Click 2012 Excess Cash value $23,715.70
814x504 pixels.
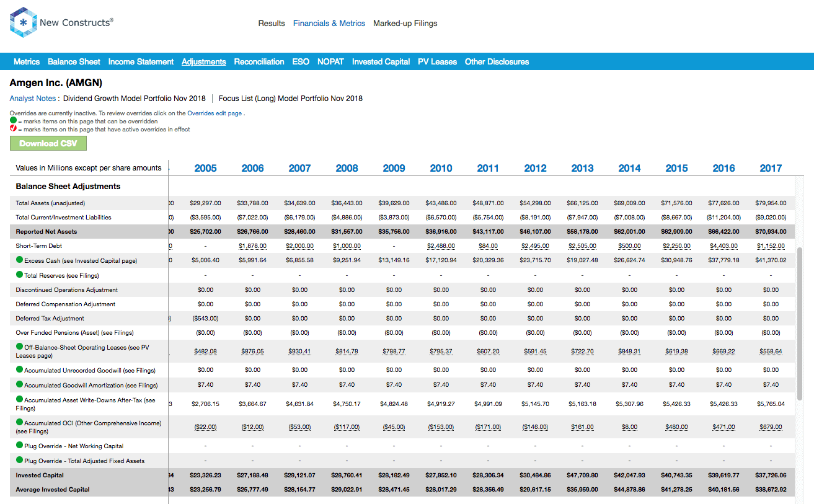click(x=536, y=261)
